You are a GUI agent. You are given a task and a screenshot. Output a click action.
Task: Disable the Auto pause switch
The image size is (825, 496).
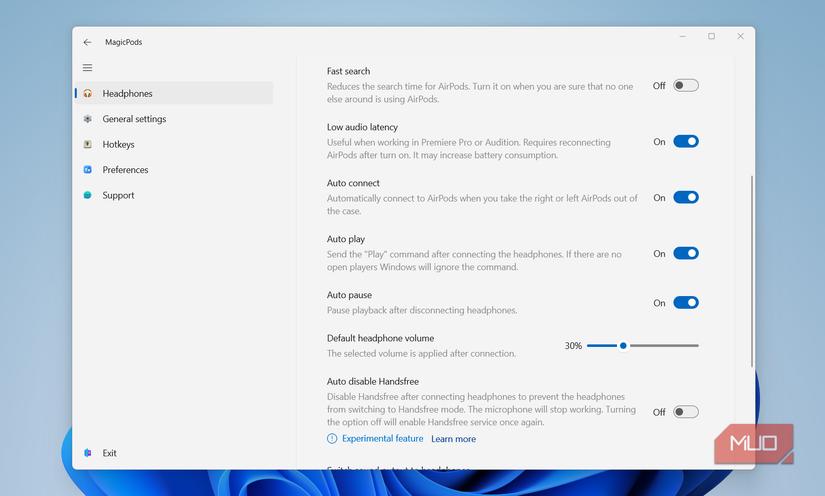[x=686, y=302]
